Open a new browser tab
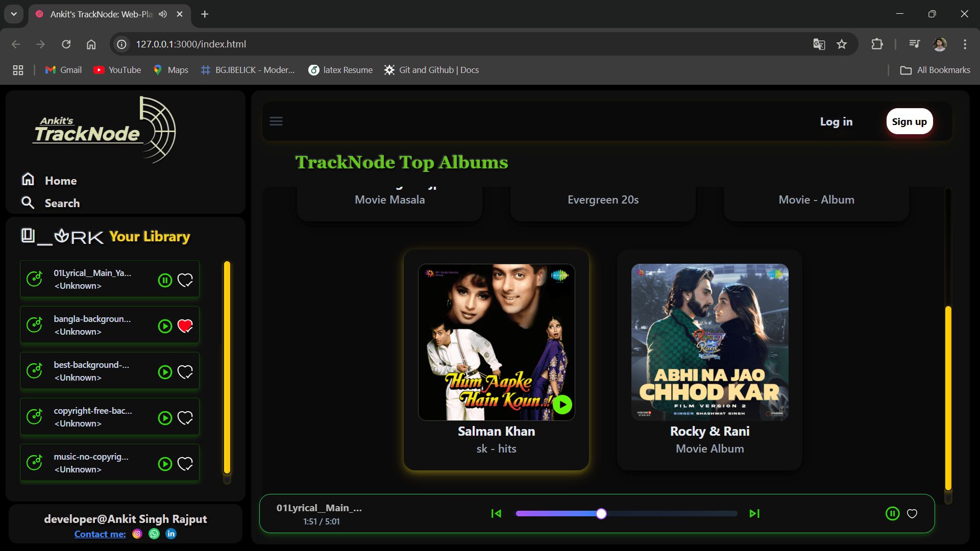The width and height of the screenshot is (980, 551). click(x=205, y=14)
